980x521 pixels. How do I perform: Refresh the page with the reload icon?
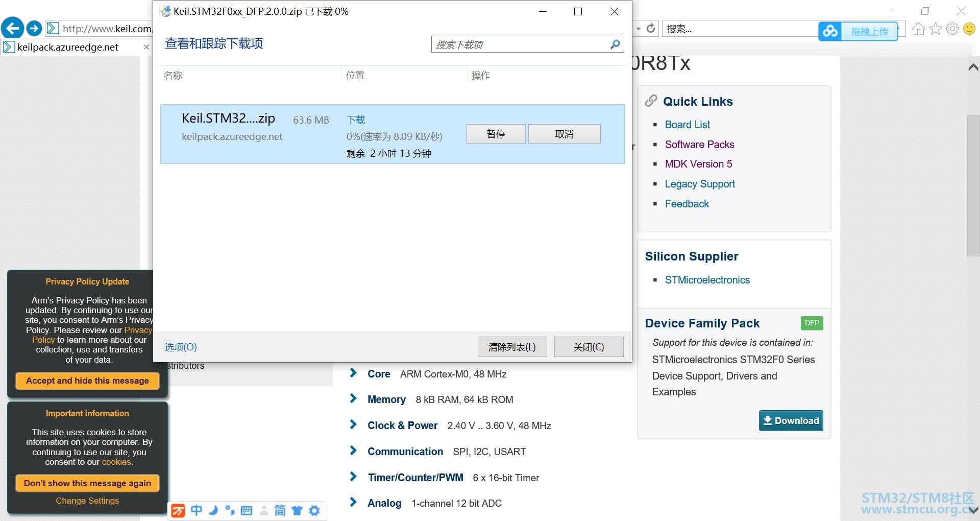pyautogui.click(x=651, y=29)
